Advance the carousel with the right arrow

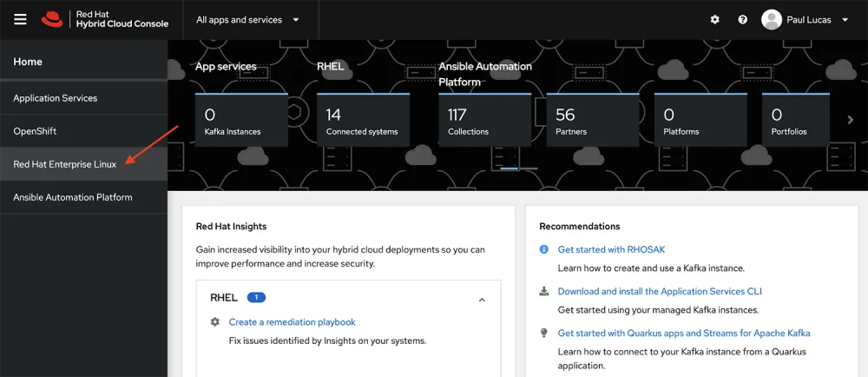pos(851,120)
